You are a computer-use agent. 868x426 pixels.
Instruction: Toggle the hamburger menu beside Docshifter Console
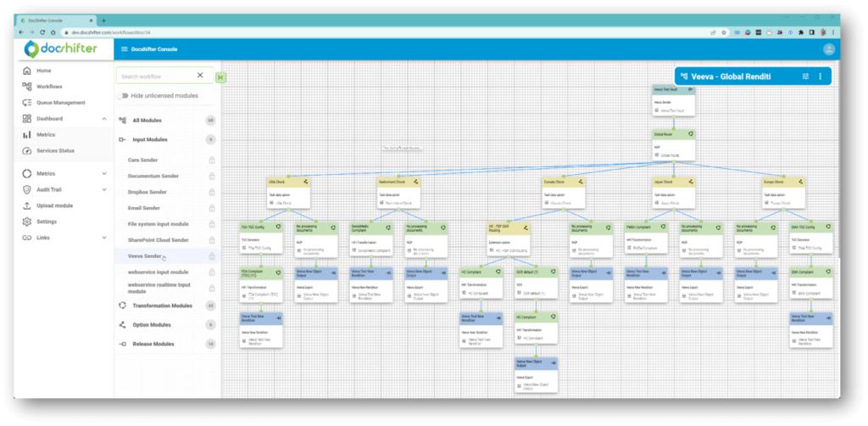[125, 48]
